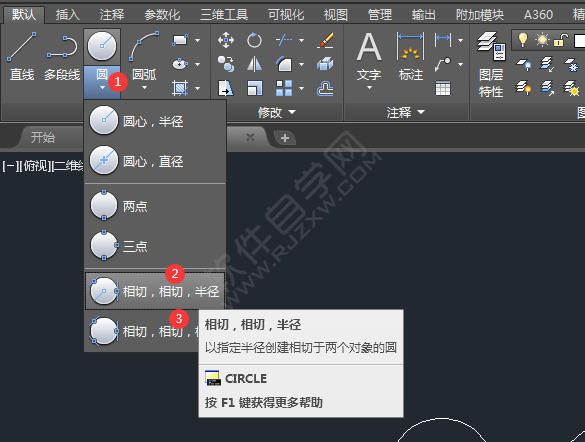The image size is (585, 442).
Task: Select the Copy tool icon
Action: 226,64
